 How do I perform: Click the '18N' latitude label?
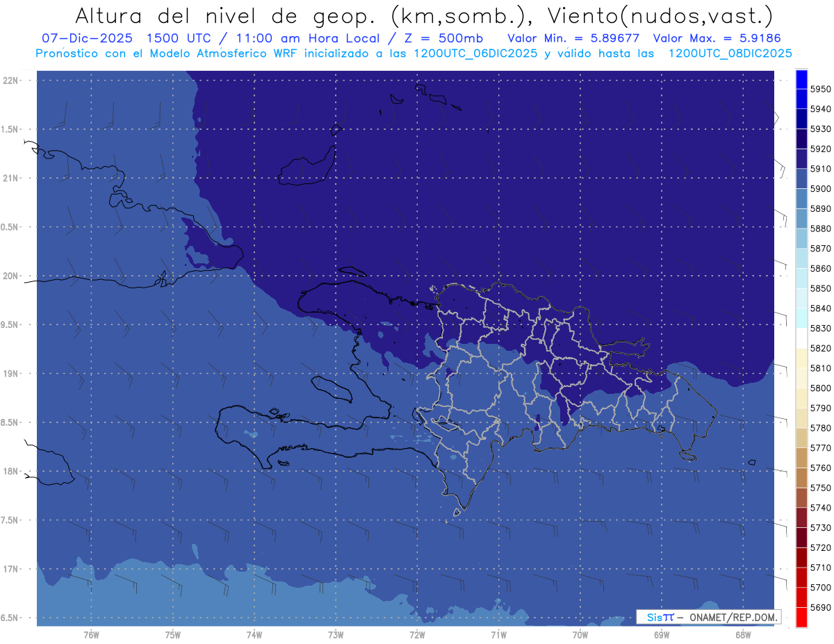point(11,471)
